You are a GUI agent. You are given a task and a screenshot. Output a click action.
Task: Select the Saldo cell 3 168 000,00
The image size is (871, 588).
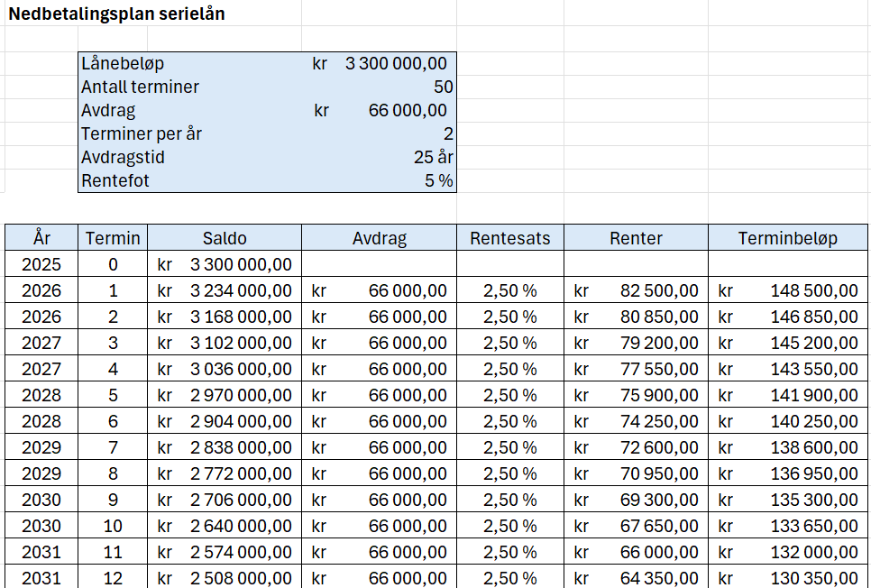(225, 317)
